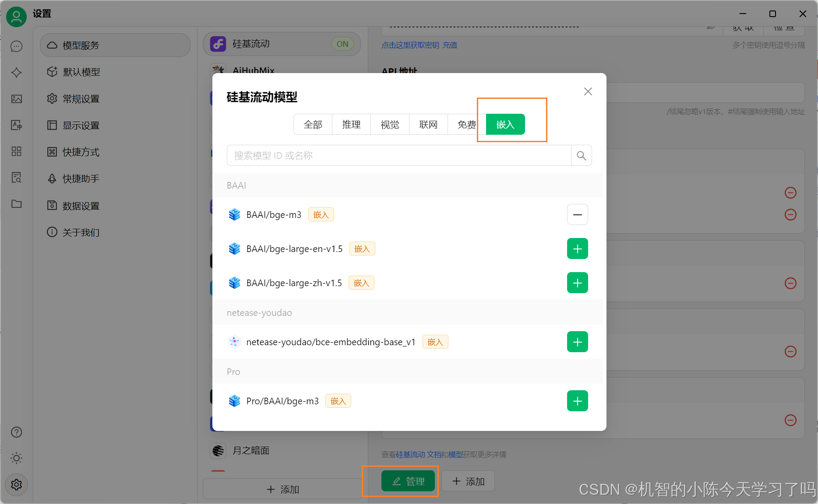Viewport: 818px width, 504px height.
Task: Add BAAI/bge-large-en-v1.5 model
Action: pyautogui.click(x=578, y=248)
